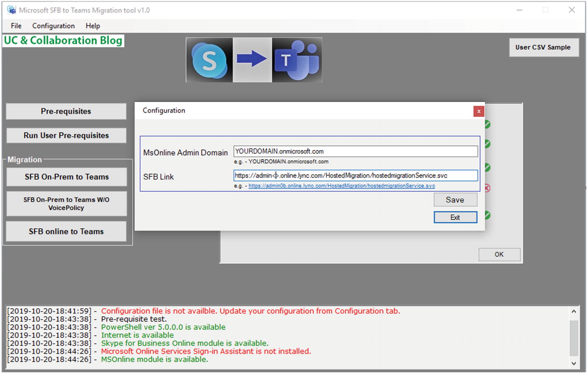This screenshot has width=588, height=374.
Task: Exit the Configuration dialog
Action: tap(455, 217)
